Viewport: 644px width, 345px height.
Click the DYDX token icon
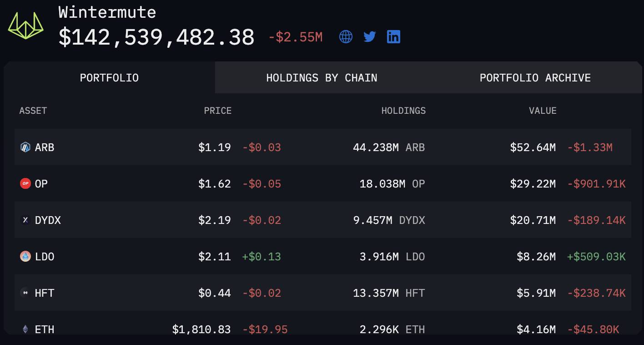[x=25, y=220]
